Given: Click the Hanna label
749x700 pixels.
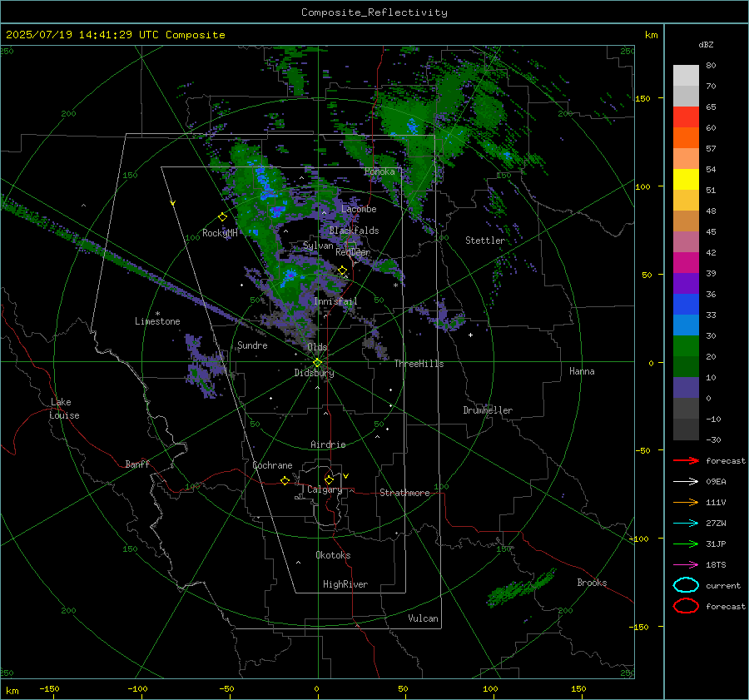Looking at the screenshot, I should pos(582,371).
